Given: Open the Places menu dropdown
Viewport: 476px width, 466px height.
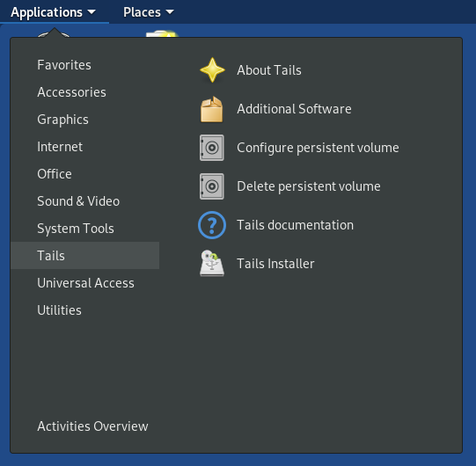Looking at the screenshot, I should pos(149,12).
